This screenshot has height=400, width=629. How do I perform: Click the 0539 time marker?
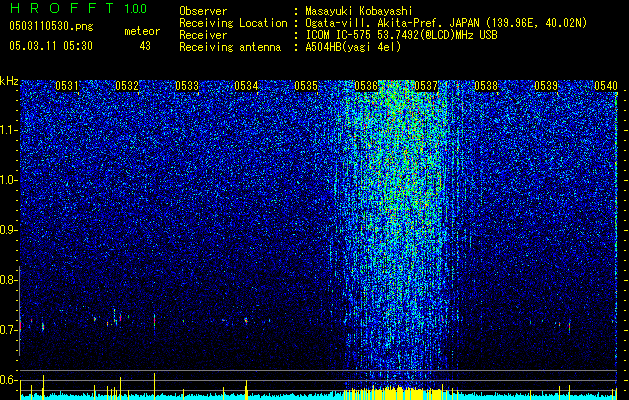(546, 86)
